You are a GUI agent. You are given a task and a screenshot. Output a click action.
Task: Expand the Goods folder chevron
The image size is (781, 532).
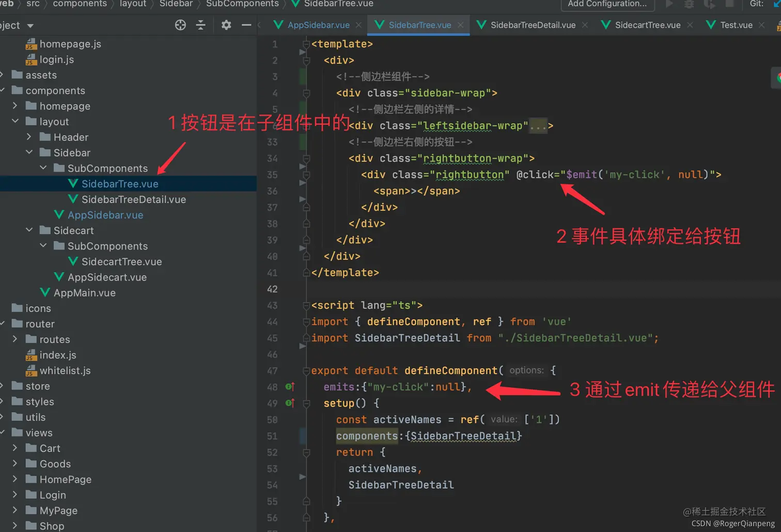15,463
